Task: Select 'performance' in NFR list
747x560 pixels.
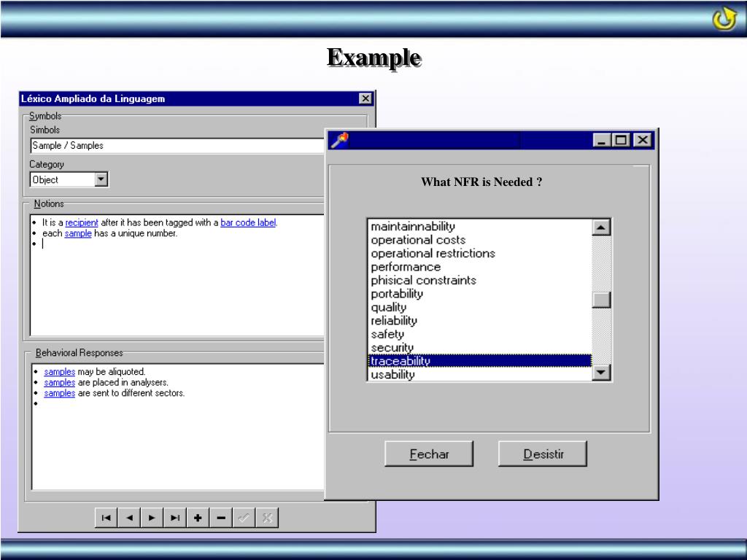Action: coord(480,267)
